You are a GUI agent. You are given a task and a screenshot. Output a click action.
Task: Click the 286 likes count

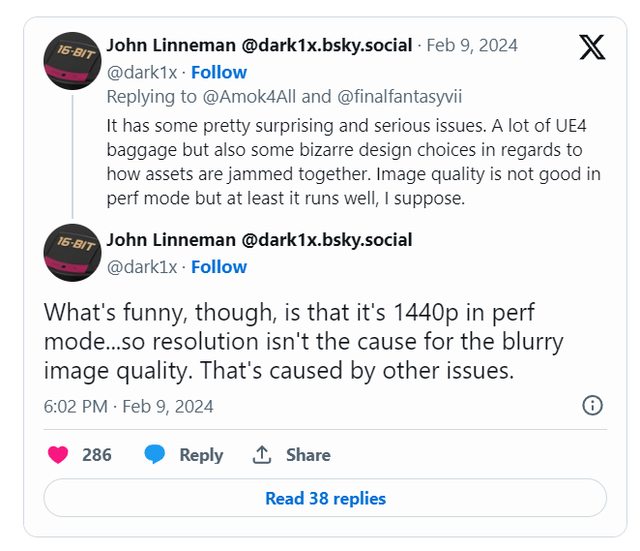(96, 455)
